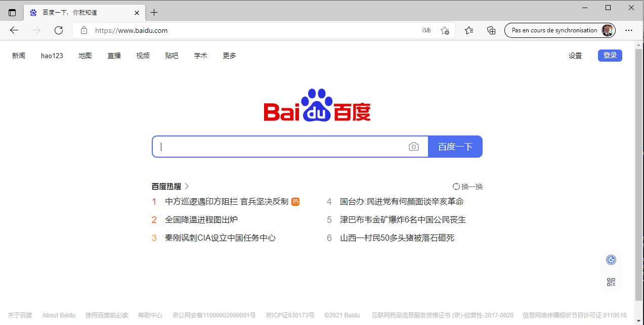This screenshot has width=644, height=325.
Task: Click the 百度热搜 heading link
Action: [x=166, y=187]
